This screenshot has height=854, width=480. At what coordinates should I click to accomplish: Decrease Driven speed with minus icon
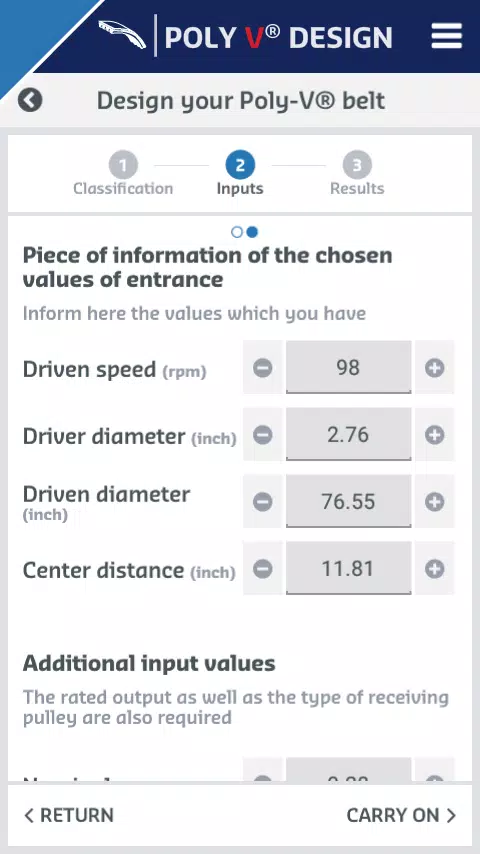(263, 368)
